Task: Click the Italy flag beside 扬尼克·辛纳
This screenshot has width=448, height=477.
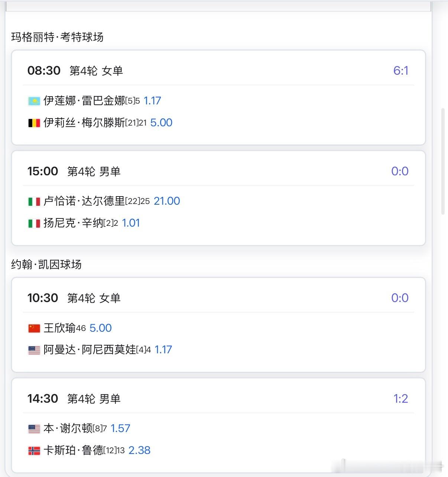Action: 34,223
